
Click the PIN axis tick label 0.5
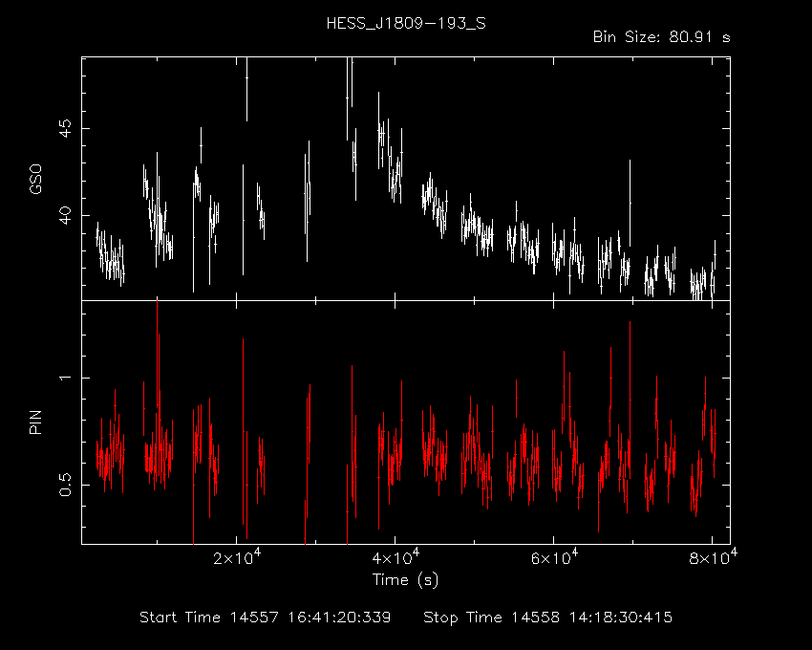pos(65,486)
